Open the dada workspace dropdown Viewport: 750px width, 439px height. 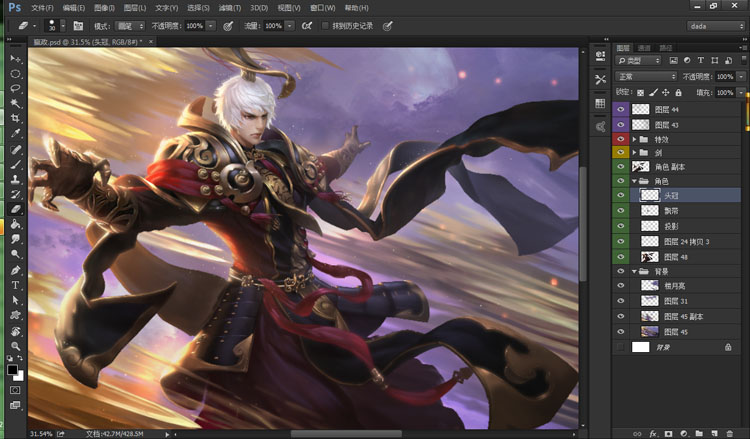click(716, 26)
